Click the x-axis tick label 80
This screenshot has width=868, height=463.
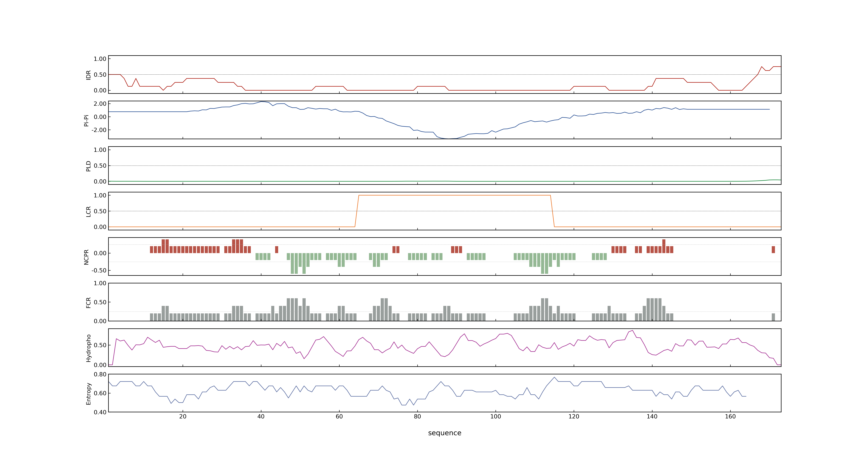click(x=417, y=416)
